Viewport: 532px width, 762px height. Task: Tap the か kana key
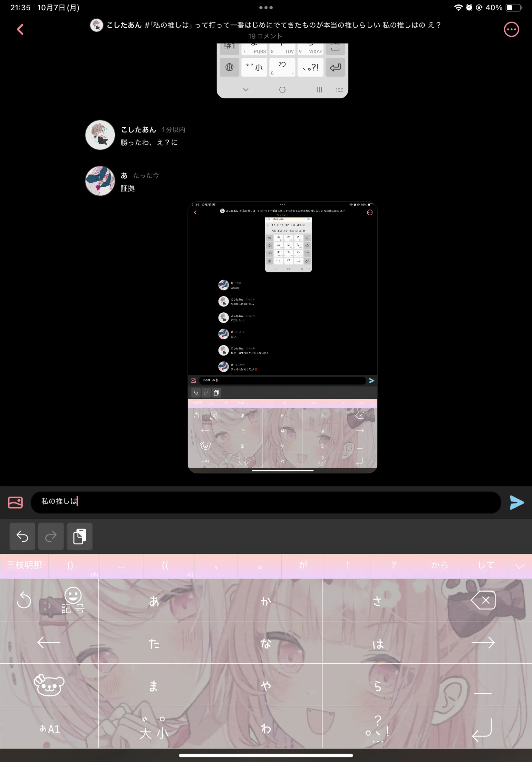pyautogui.click(x=266, y=601)
